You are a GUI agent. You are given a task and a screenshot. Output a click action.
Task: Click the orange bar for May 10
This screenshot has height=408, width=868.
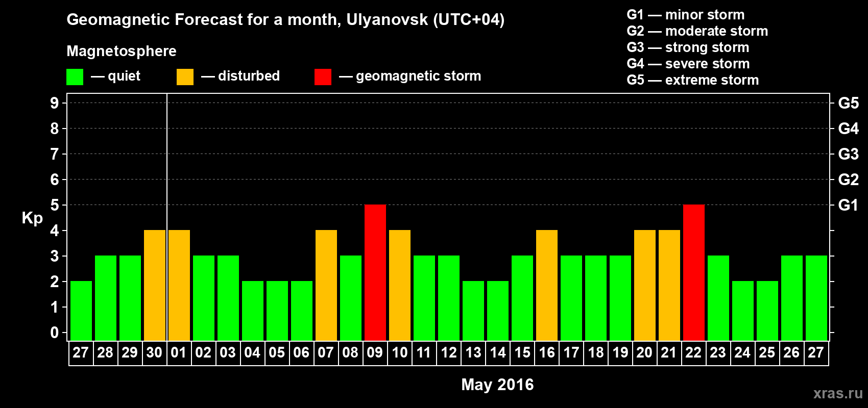(x=400, y=286)
